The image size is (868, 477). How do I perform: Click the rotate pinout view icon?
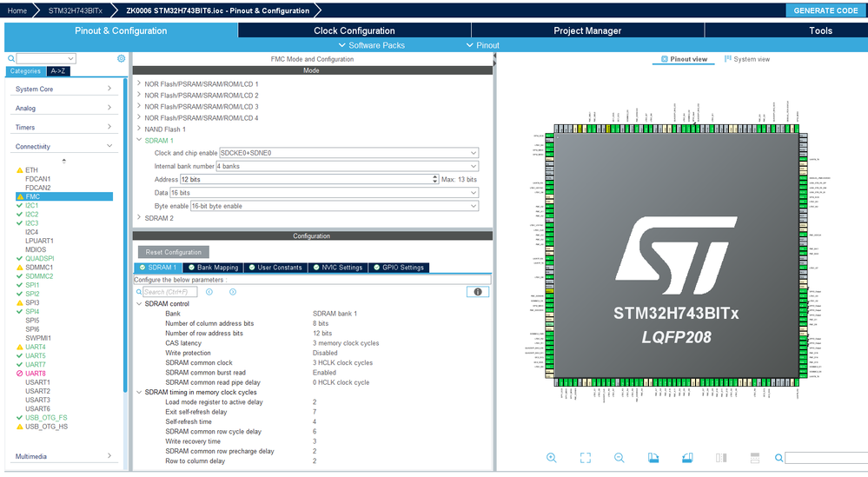(653, 458)
